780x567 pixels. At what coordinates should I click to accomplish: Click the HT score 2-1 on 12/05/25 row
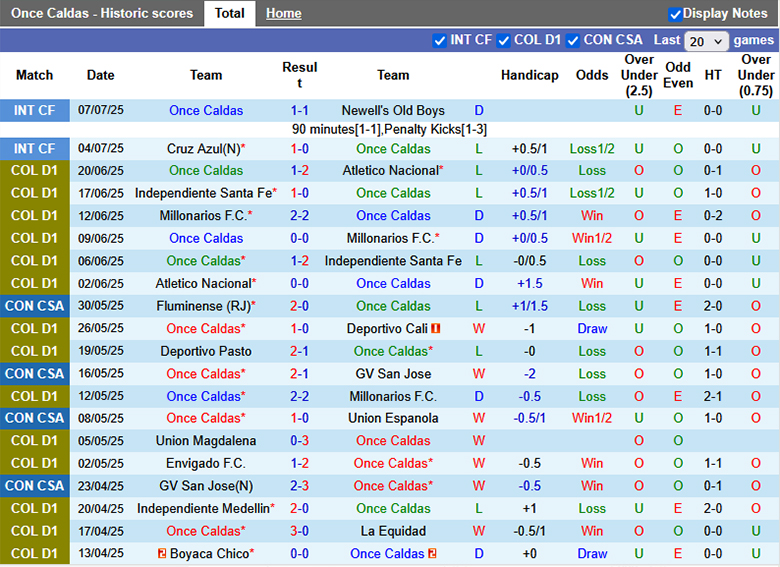click(x=712, y=396)
